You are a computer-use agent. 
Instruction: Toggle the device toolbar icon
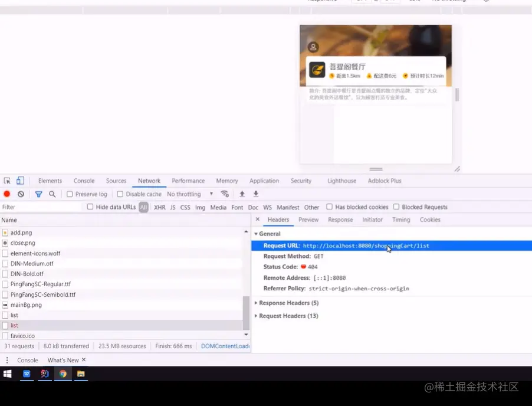point(21,181)
